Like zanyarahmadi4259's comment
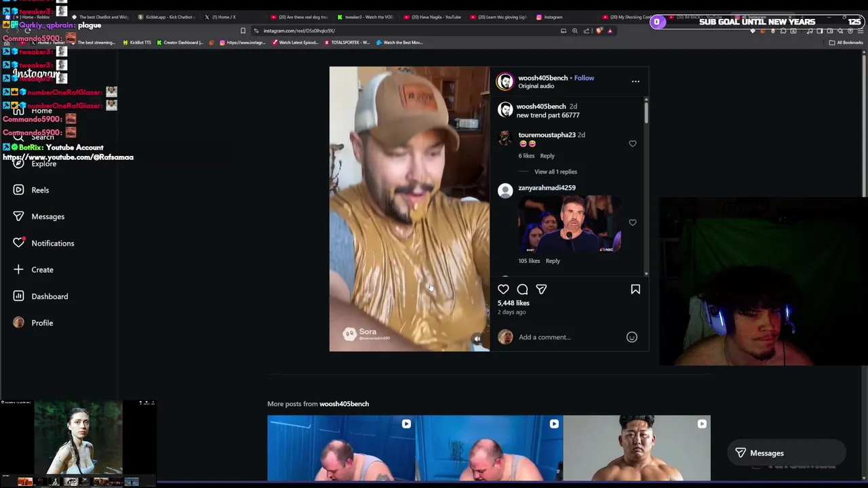The image size is (868, 488). coord(633,222)
